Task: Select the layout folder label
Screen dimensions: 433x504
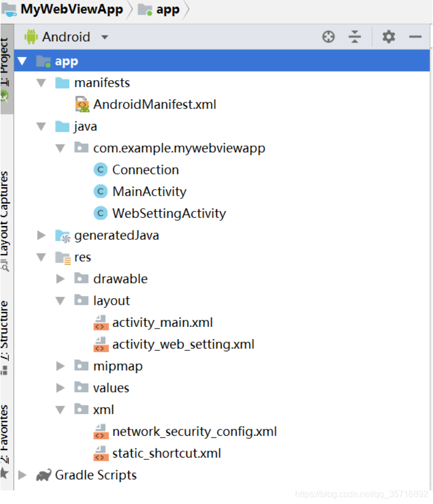Action: point(112,301)
